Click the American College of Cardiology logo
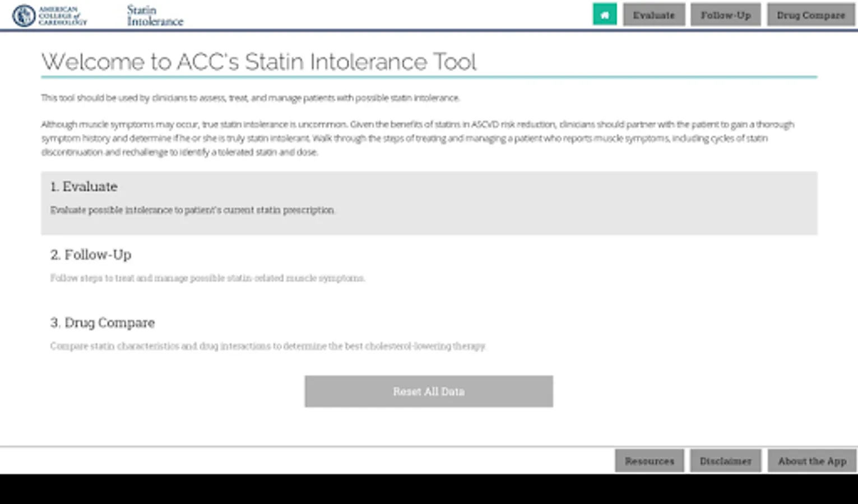858x504 pixels. tap(49, 16)
